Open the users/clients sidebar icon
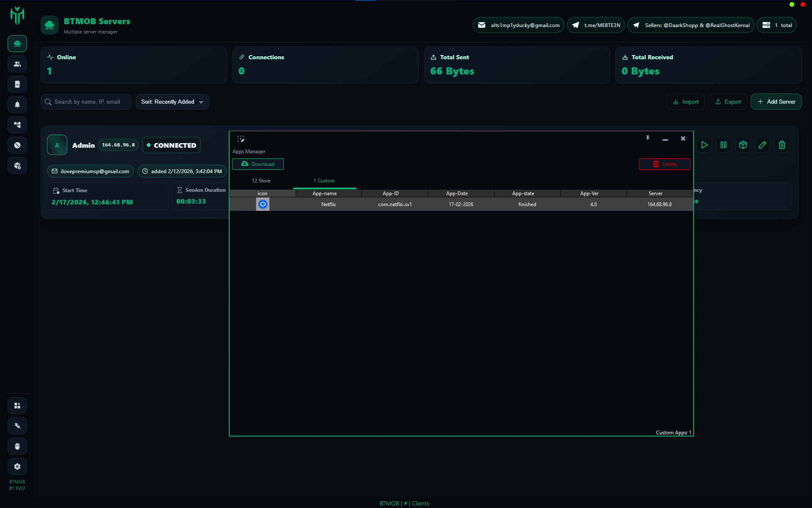This screenshot has height=508, width=812. [x=17, y=64]
